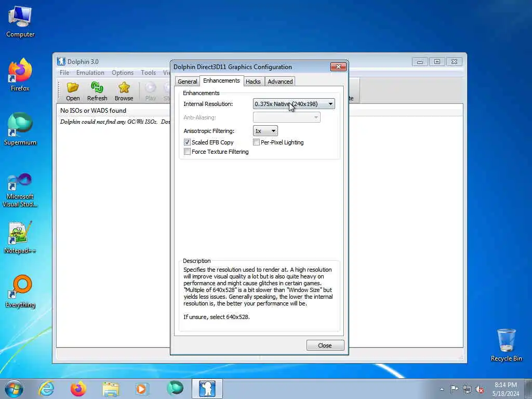Open the Windows Start menu orb

(x=14, y=389)
